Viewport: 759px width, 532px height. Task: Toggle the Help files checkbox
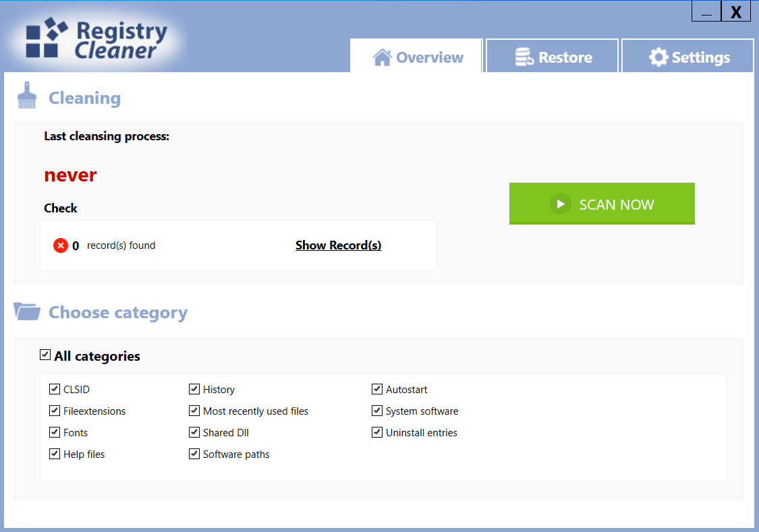point(55,454)
